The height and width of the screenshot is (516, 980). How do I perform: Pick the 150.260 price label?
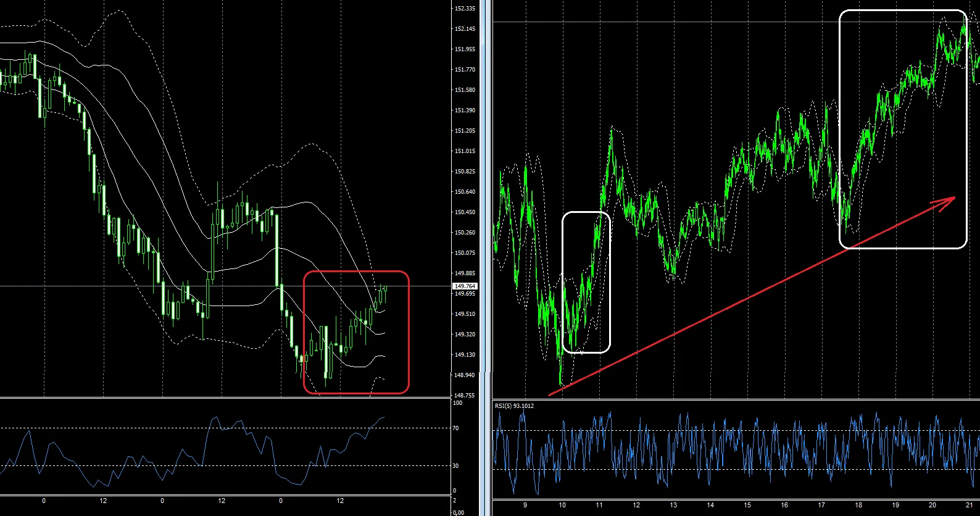465,233
